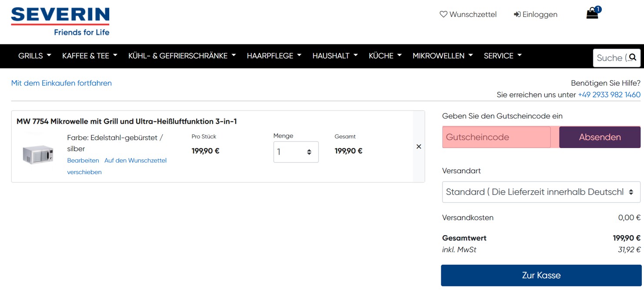Select Benötigen Sie Hilfe? text
Screen dimensions: 644x290
coord(606,83)
